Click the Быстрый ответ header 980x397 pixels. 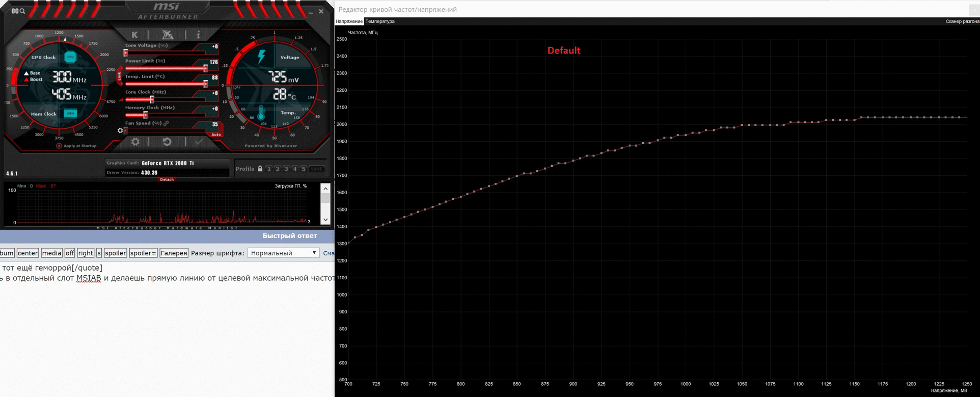coord(290,236)
